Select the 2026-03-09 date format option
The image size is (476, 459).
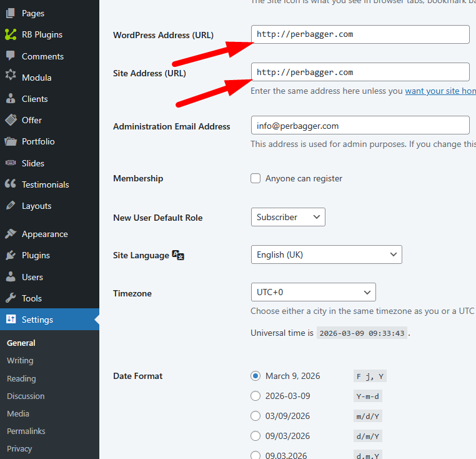(x=255, y=396)
